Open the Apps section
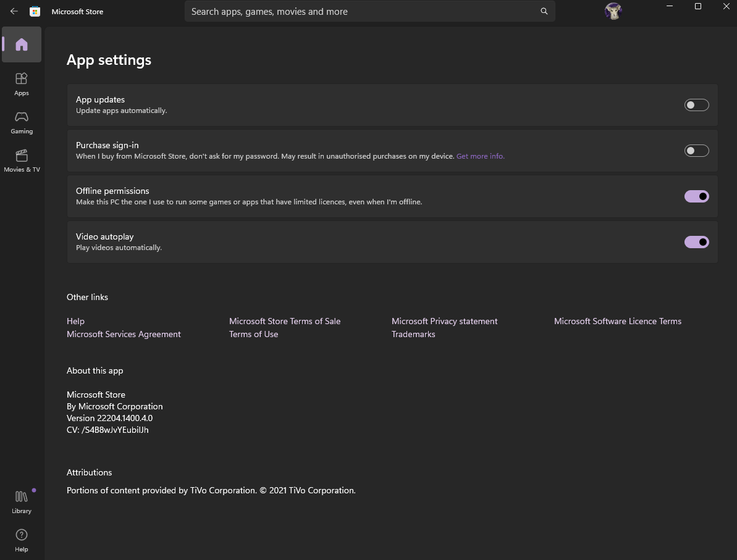 (x=22, y=84)
